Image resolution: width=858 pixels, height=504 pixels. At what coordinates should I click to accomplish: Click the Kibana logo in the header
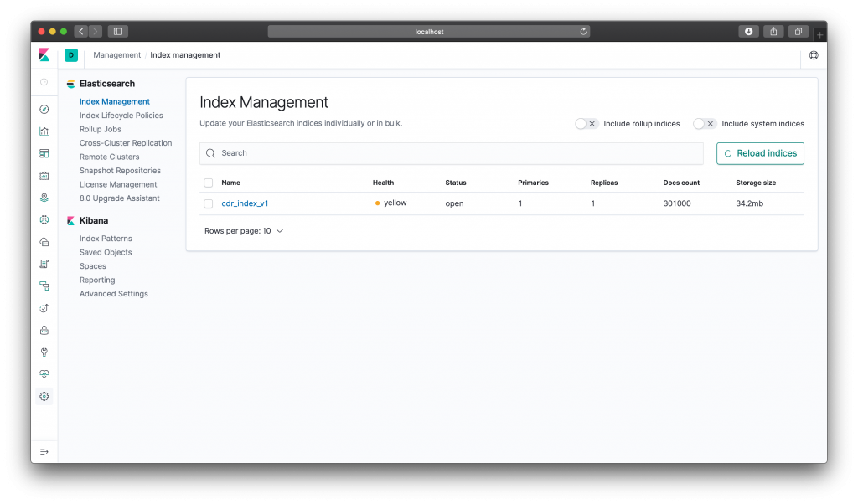44,54
